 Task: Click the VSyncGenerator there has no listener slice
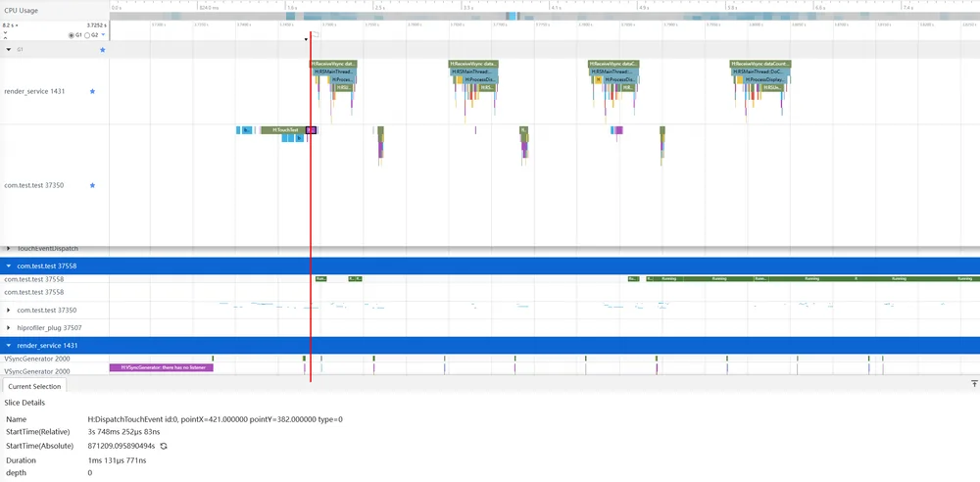pos(162,367)
